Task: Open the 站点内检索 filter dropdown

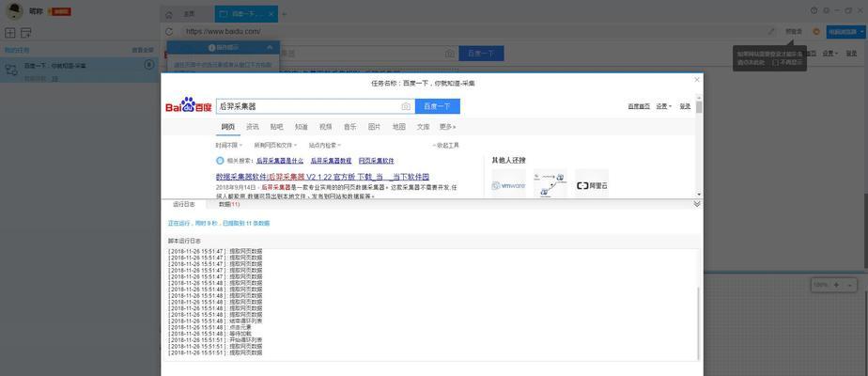Action: pos(324,145)
